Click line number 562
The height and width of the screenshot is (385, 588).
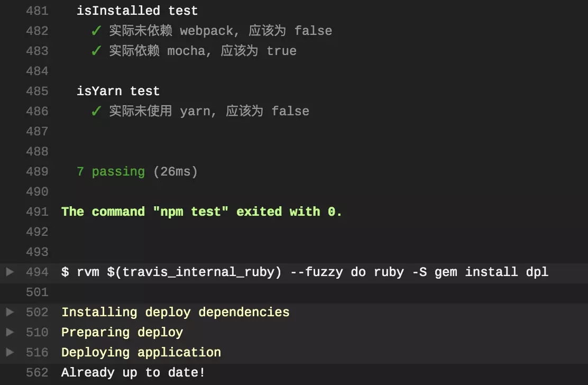37,372
